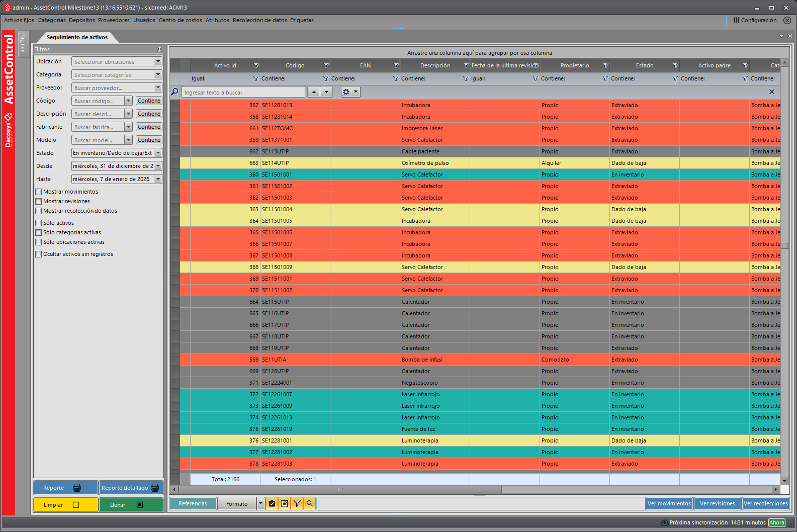
Task: Tick Ocultar activos sin registros
Action: (x=39, y=254)
